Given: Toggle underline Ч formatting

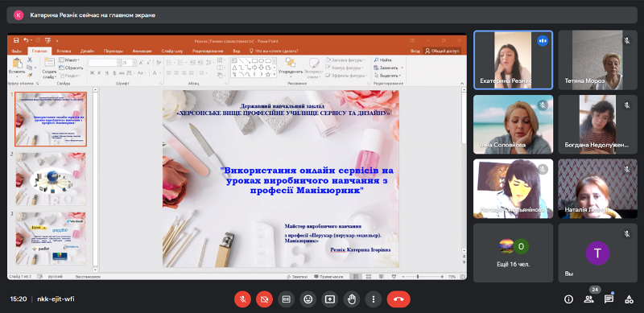Looking at the screenshot, I should tap(107, 73).
